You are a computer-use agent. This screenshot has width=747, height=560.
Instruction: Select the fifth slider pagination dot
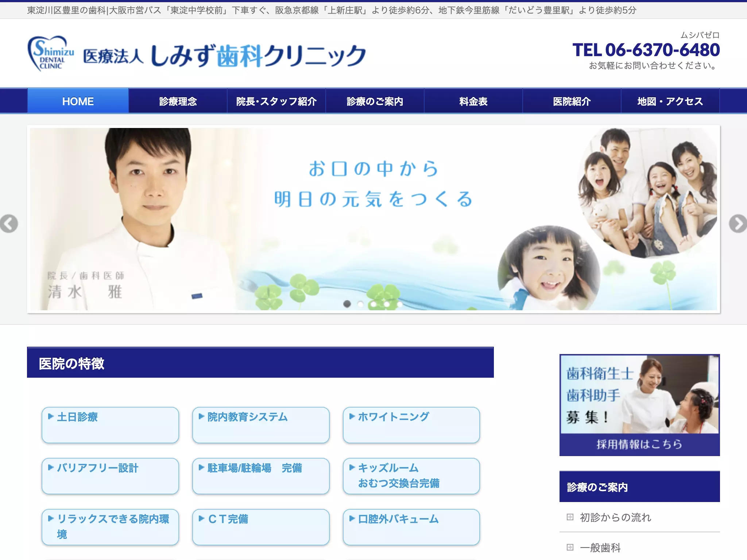click(x=400, y=304)
